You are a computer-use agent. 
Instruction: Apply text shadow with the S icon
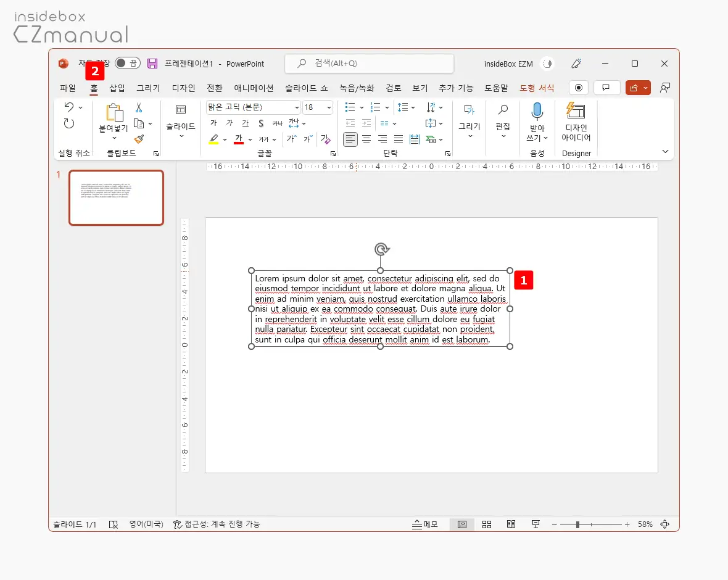261,123
